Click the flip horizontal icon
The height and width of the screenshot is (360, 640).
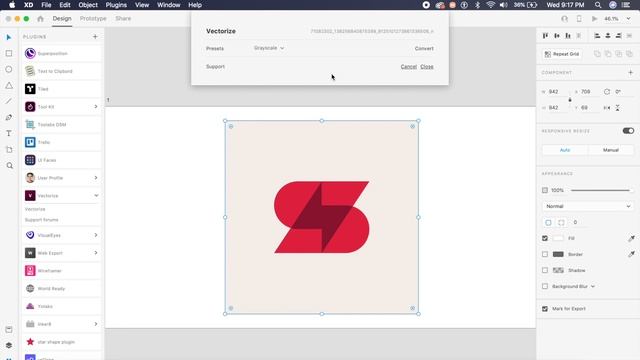click(x=607, y=108)
